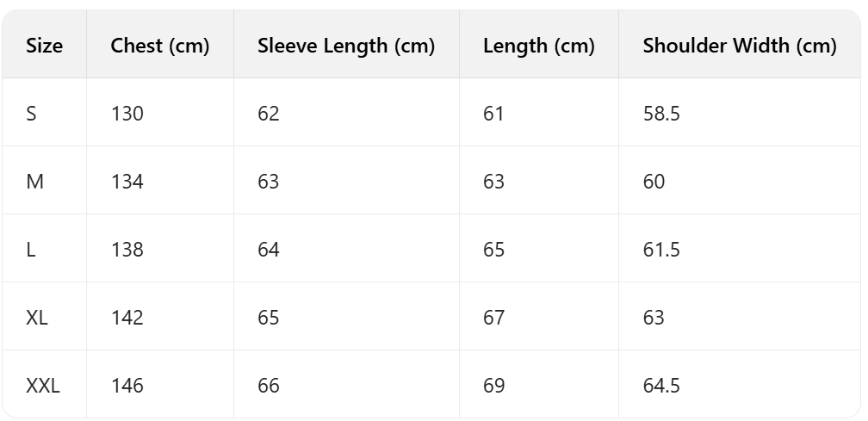Click chest value 130 for size S

127,114
